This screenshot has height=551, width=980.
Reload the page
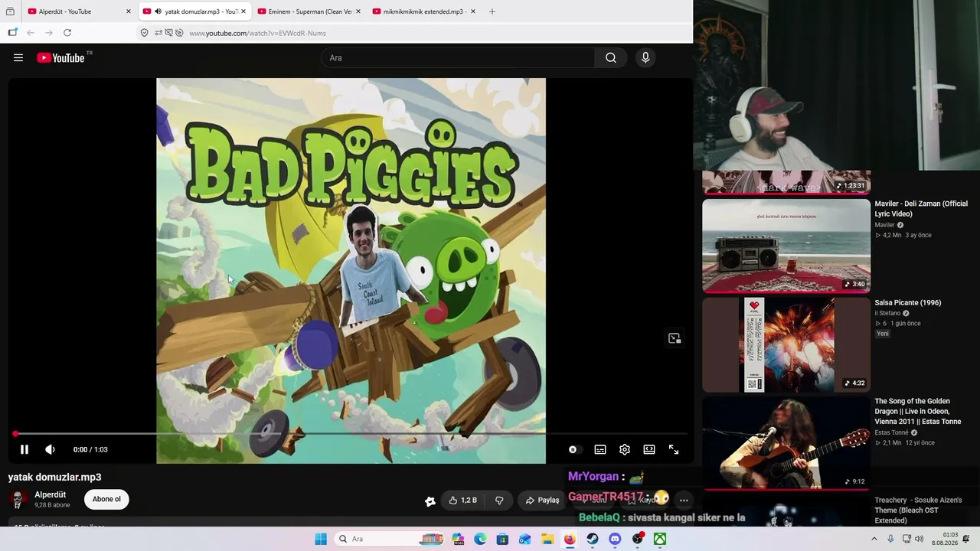[67, 33]
